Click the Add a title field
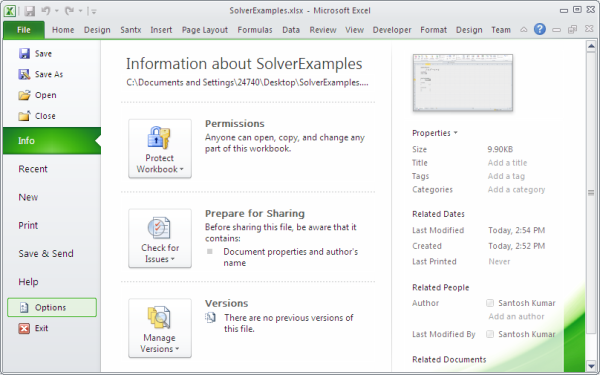The height and width of the screenshot is (375, 600). point(507,163)
